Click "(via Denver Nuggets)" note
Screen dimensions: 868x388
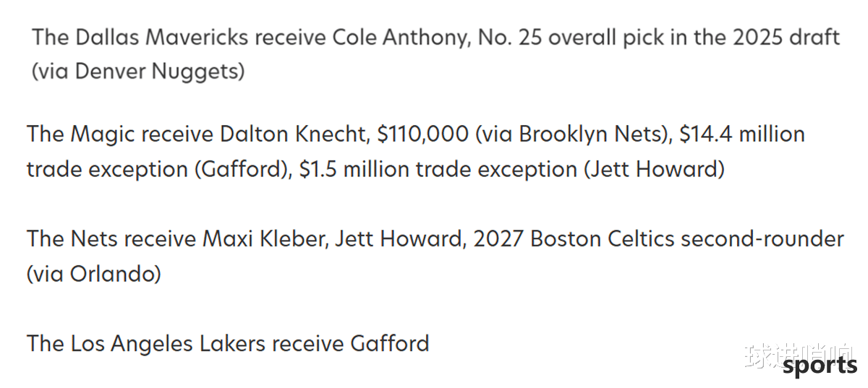(137, 72)
